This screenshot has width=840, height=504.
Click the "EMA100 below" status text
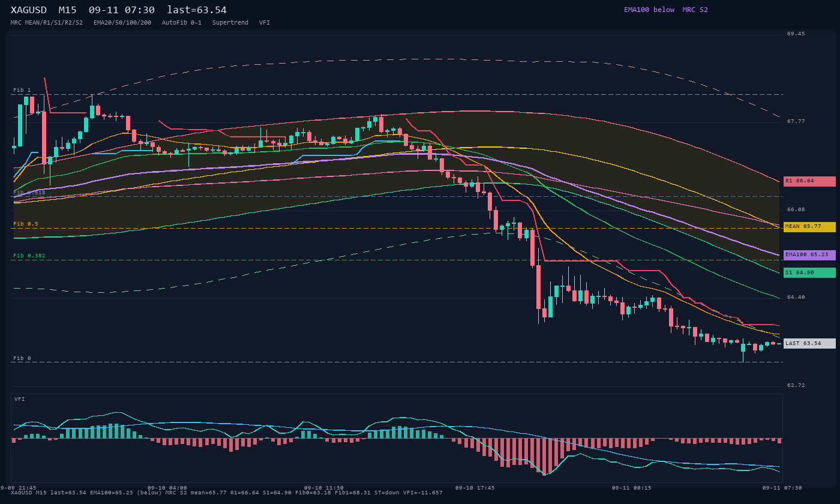[649, 10]
